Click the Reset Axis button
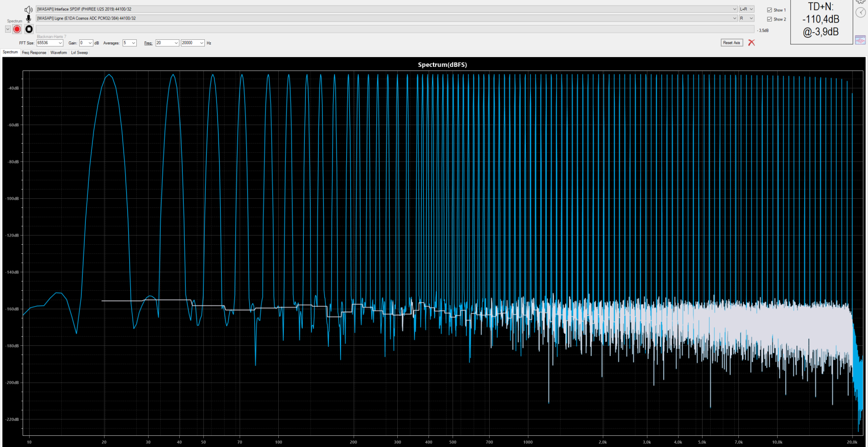This screenshot has height=447, width=868. point(732,43)
